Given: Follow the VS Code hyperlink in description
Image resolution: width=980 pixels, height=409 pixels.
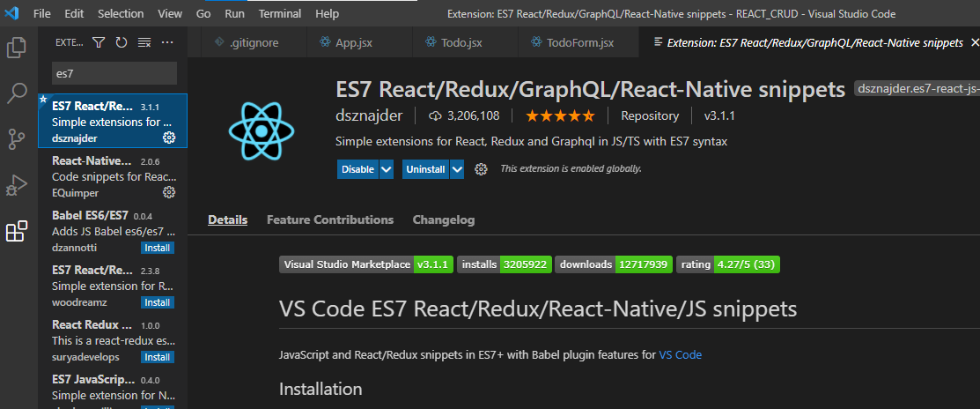Looking at the screenshot, I should point(680,354).
